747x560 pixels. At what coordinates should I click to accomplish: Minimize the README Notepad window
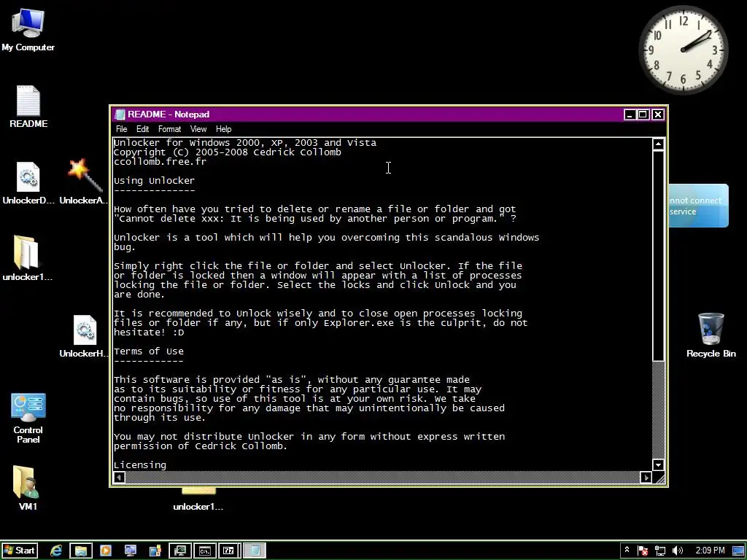point(630,114)
